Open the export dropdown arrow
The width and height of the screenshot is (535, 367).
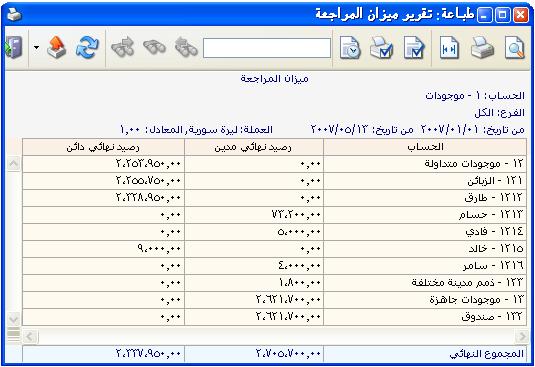coord(36,48)
